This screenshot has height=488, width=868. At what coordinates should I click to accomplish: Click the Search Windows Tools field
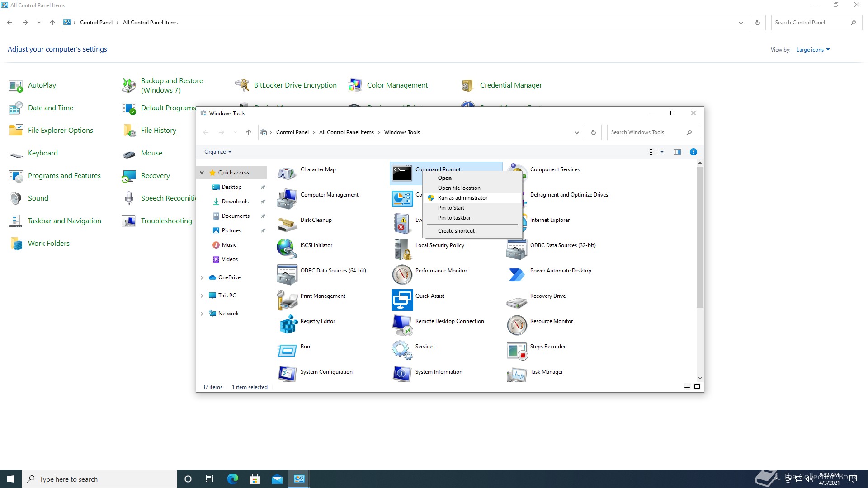pos(652,132)
